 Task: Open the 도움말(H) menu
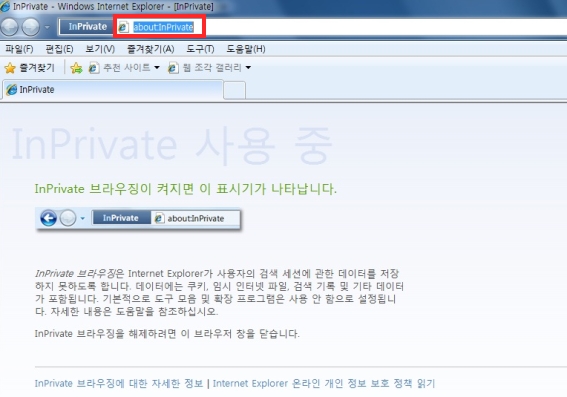(246, 49)
